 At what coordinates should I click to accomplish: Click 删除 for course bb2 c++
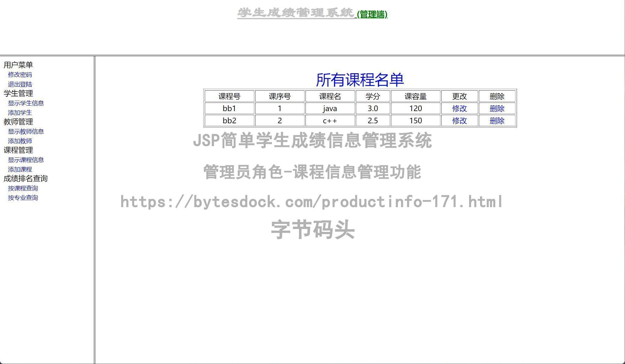coord(497,121)
